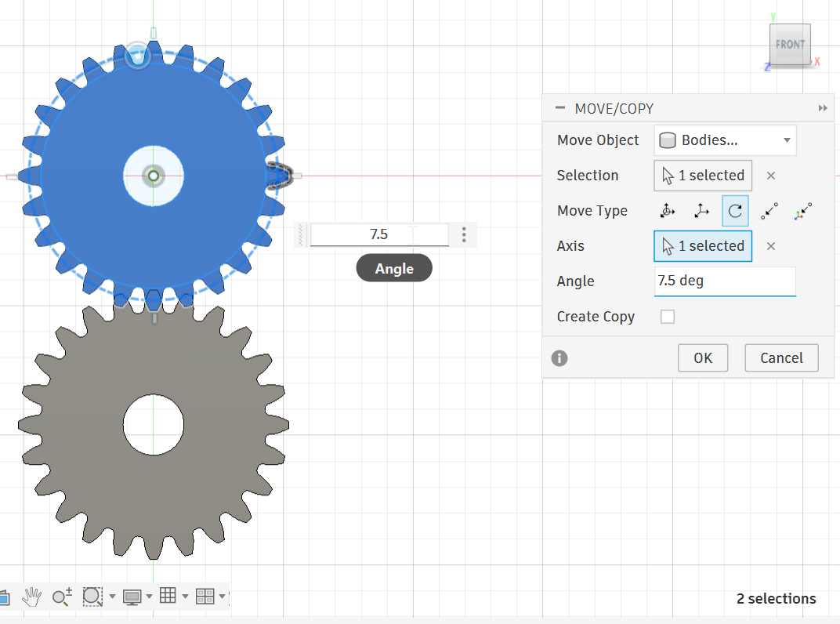Image resolution: width=840 pixels, height=624 pixels.
Task: Activate the Zoom magnifier tool
Action: [62, 596]
